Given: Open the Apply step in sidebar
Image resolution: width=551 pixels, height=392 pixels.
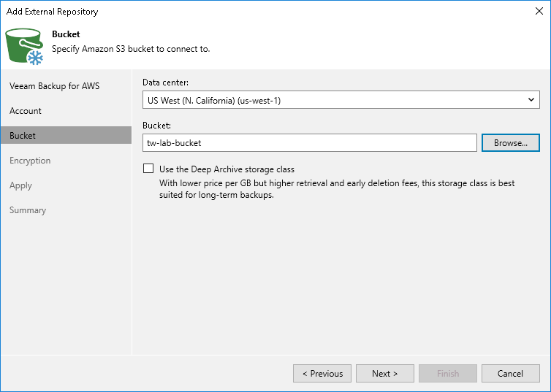Looking at the screenshot, I should point(21,185).
